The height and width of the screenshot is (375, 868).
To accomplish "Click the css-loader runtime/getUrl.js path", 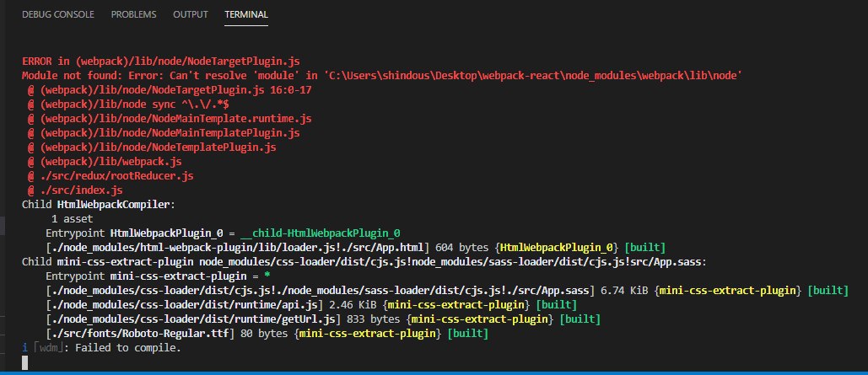I will click(x=194, y=319).
